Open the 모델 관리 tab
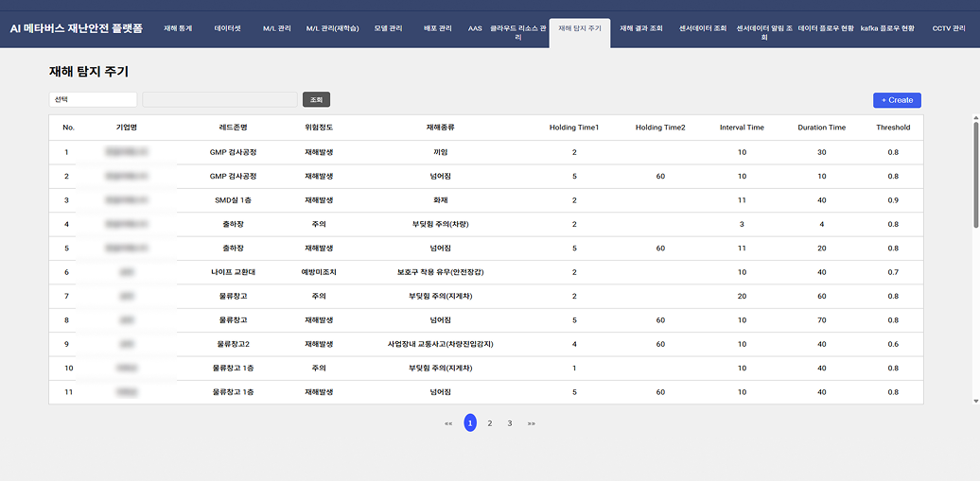Screen dimensions: 980x481 click(388, 28)
